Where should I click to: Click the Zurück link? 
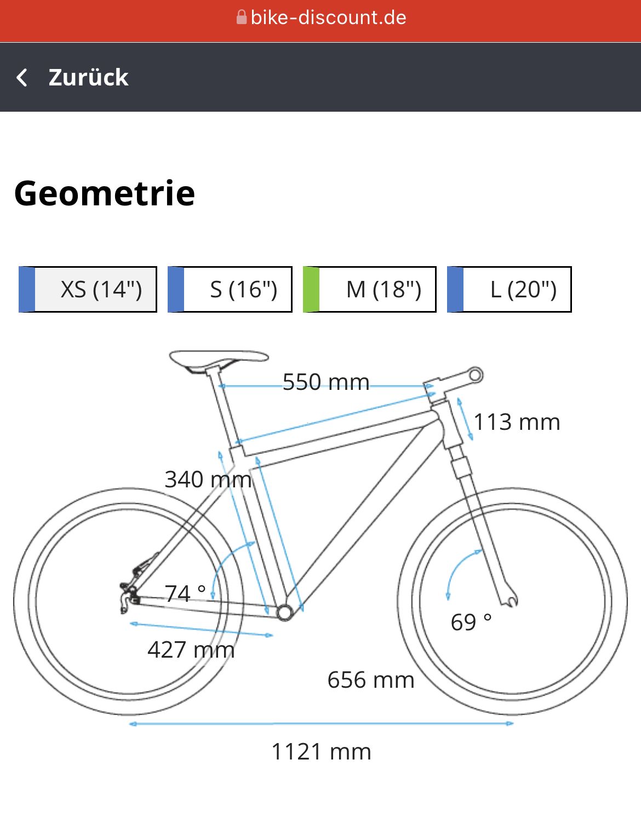(88, 78)
